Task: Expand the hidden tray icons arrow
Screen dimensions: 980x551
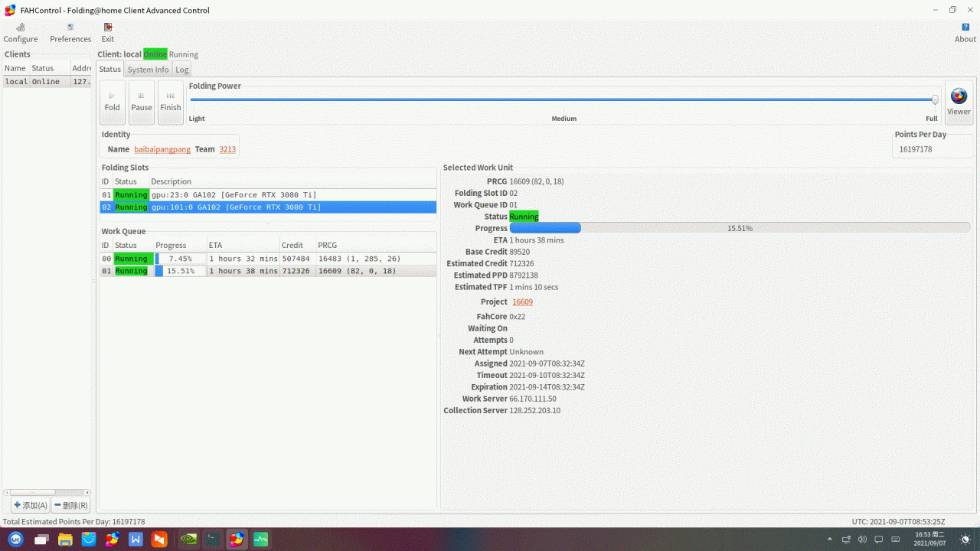Action: 829,540
